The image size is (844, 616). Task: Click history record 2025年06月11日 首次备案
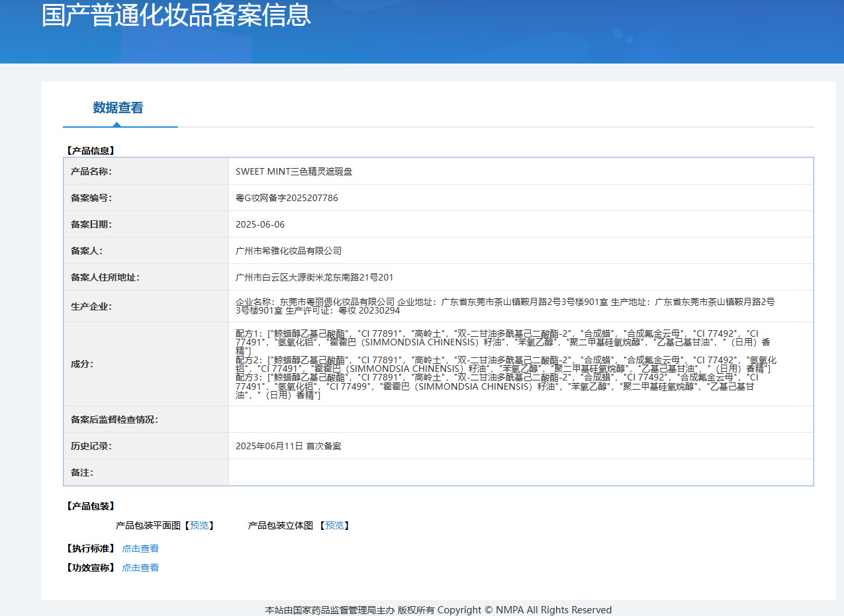289,446
